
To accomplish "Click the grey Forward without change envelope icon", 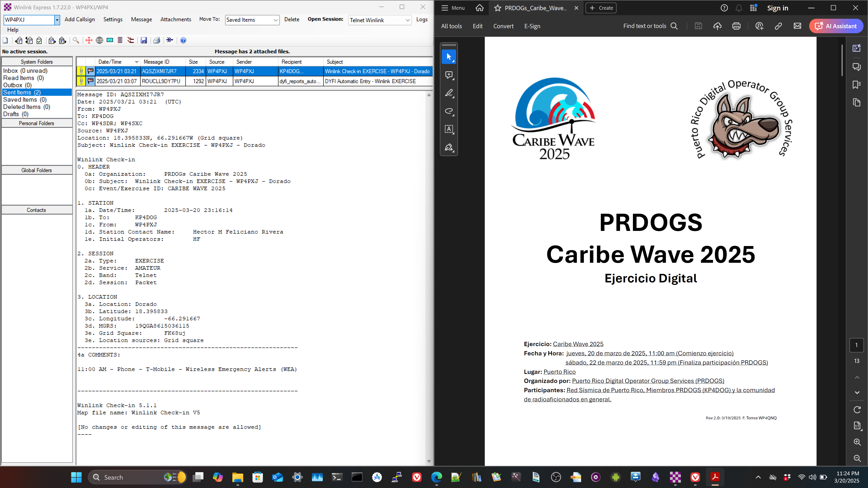I will point(63,40).
